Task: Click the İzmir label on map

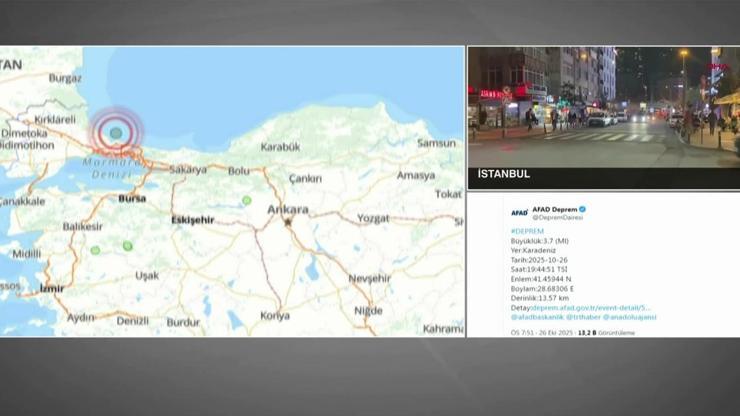Action: (51, 288)
